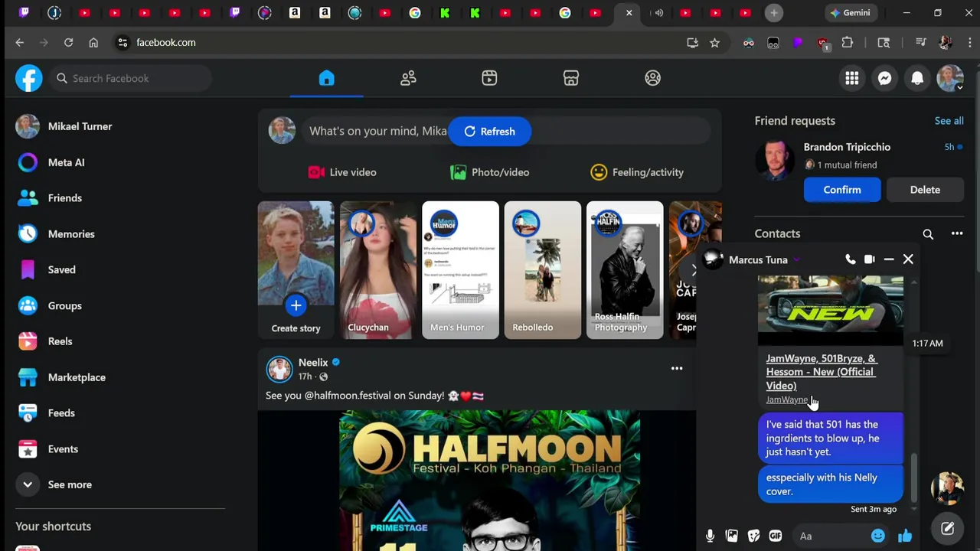Choose Feeling/activity for post

637,172
